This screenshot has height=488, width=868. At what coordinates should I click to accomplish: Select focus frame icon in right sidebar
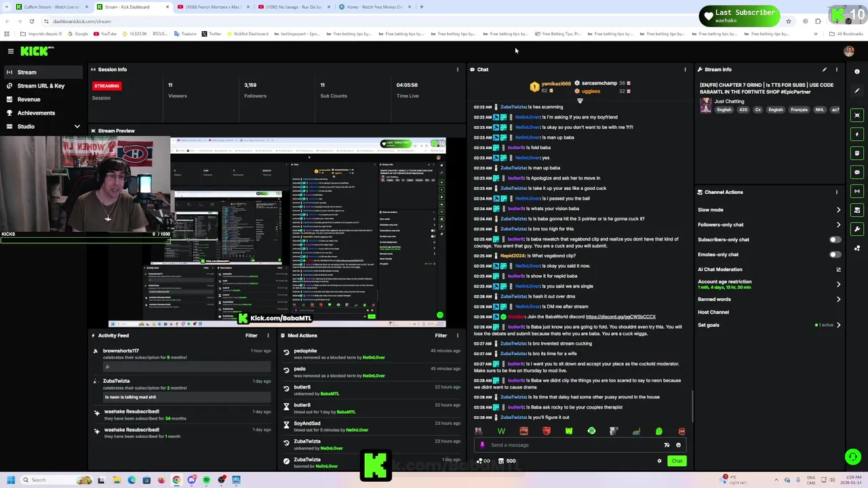(x=857, y=115)
